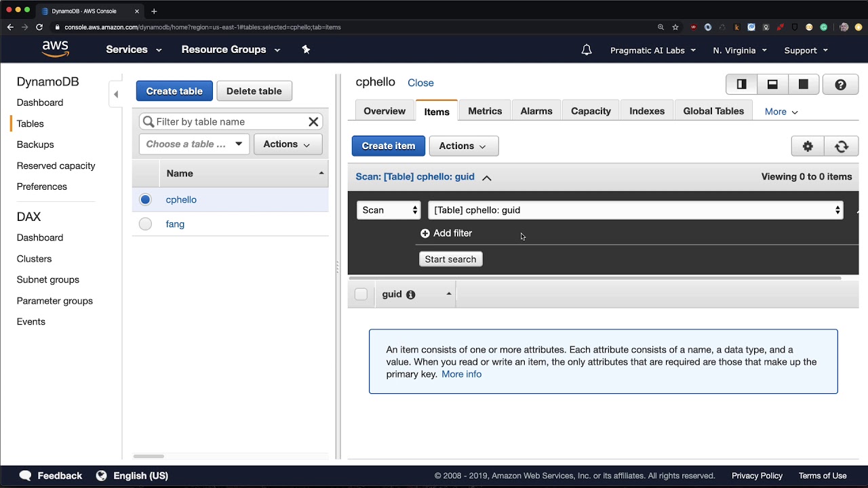
Task: Open Pragmatic AI Labs account menu
Action: [x=653, y=50]
